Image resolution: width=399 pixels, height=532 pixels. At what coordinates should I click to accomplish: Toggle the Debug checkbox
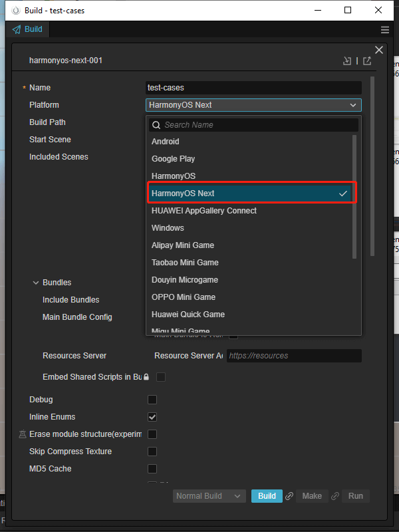point(152,400)
